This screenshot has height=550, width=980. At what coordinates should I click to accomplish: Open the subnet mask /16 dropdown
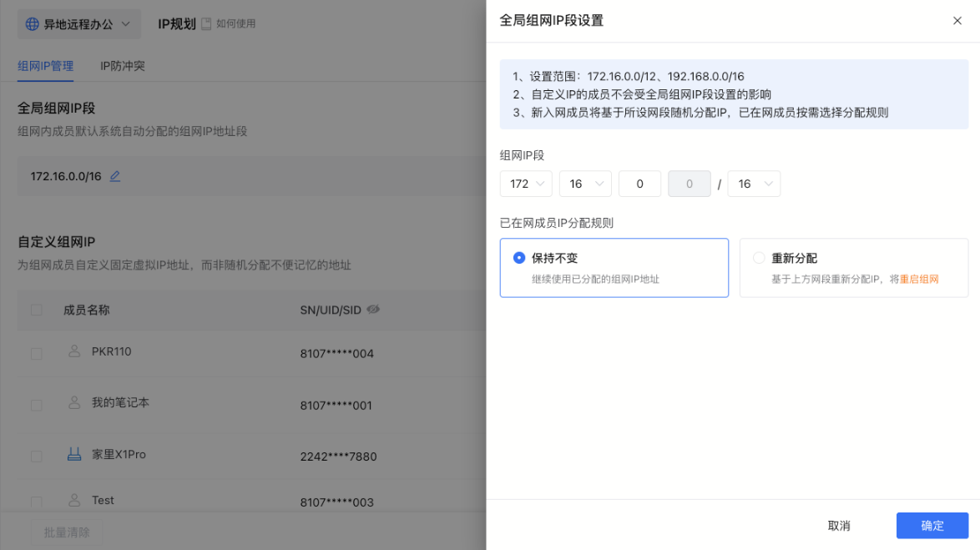(x=754, y=184)
